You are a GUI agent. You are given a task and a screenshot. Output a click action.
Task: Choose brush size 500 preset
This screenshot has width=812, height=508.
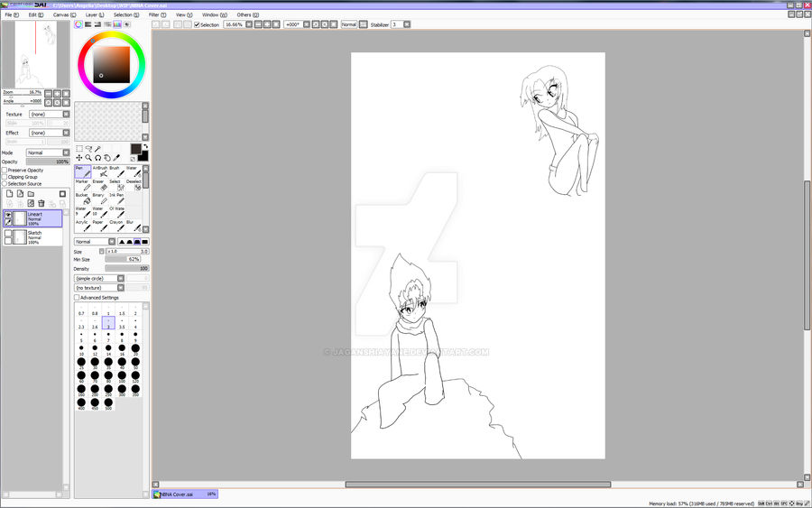click(x=108, y=404)
